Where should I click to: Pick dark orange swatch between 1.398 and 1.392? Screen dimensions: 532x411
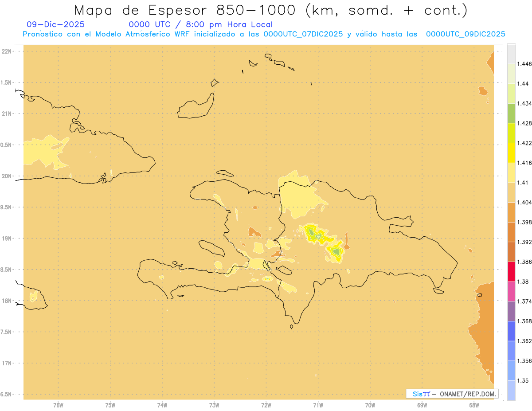[511, 232]
